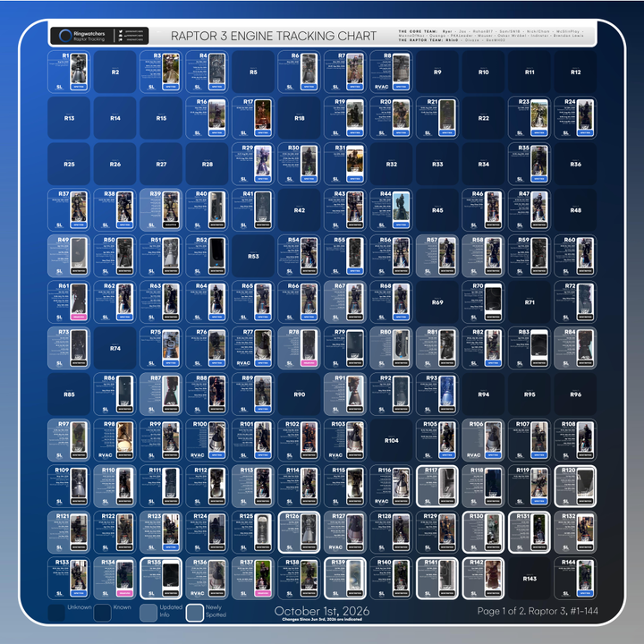Click the pink status tag on R61
The width and height of the screenshot is (644, 644).
point(79,317)
